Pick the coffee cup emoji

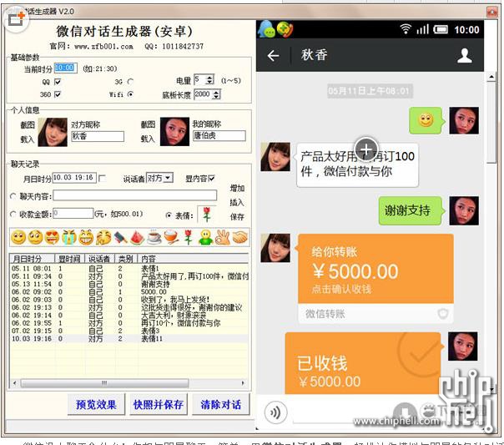tap(154, 238)
